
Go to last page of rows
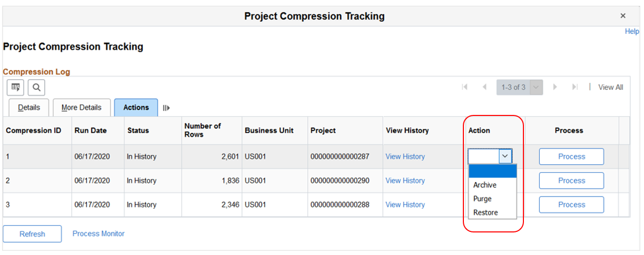(575, 87)
